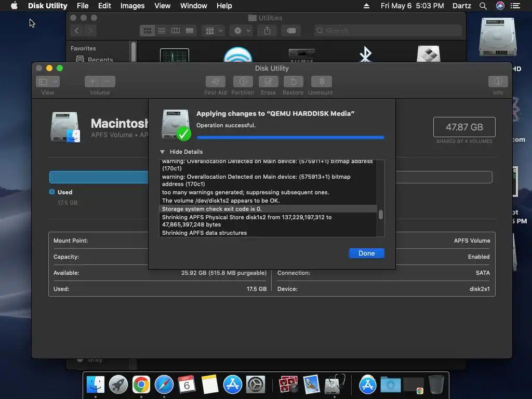The image size is (532, 399).
Task: Open Finder from the Dock
Action: tap(96, 385)
